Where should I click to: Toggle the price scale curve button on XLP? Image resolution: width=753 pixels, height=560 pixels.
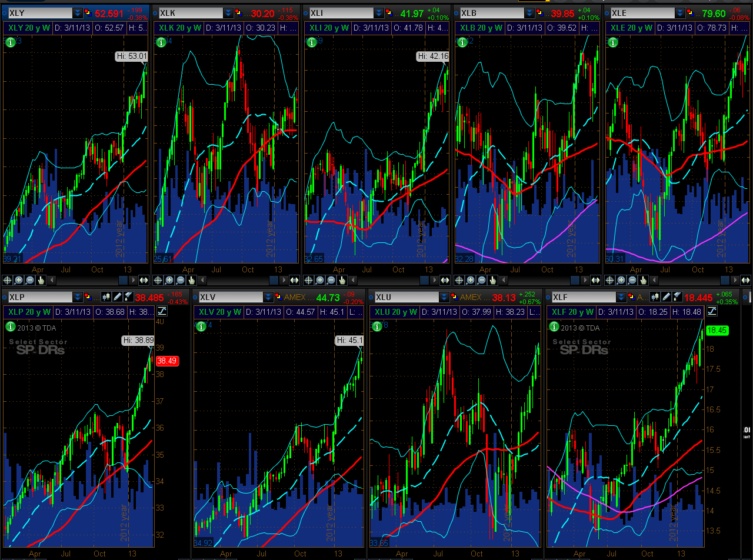tap(162, 311)
